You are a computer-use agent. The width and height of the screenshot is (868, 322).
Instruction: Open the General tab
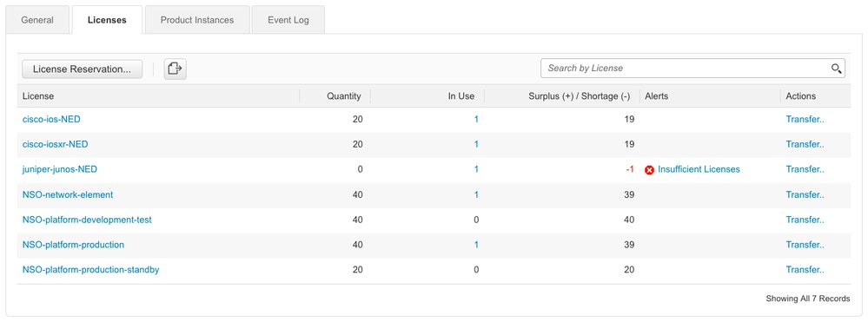[x=37, y=20]
